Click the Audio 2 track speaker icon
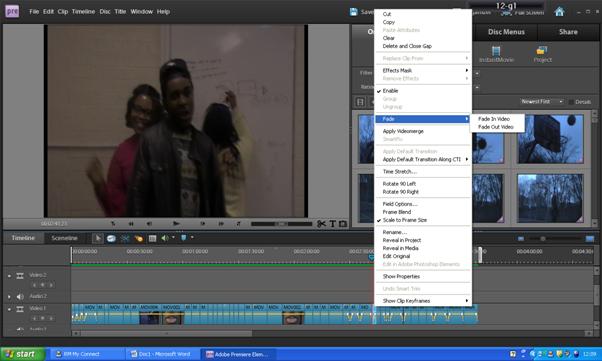Screen dimensions: 602x361 coord(20,296)
